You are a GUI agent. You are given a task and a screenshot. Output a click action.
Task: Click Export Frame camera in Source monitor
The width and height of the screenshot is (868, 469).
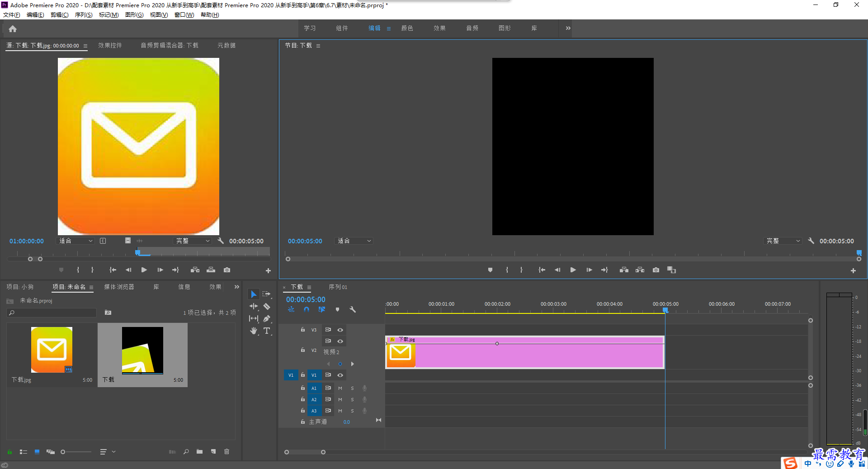227,270
